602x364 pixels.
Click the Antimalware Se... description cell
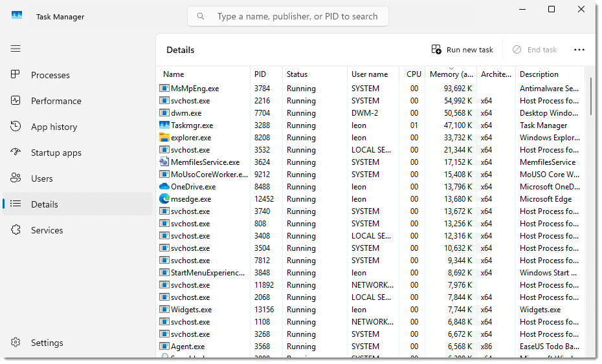549,88
